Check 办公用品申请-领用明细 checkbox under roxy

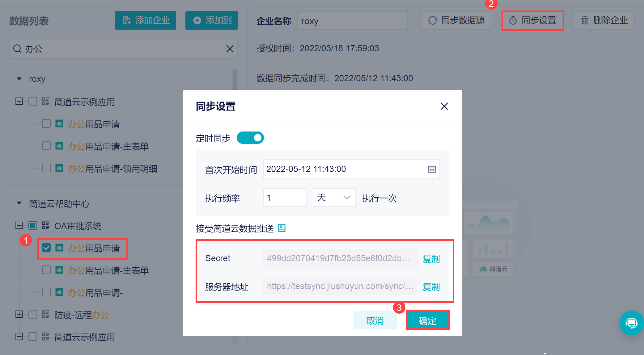tap(46, 168)
